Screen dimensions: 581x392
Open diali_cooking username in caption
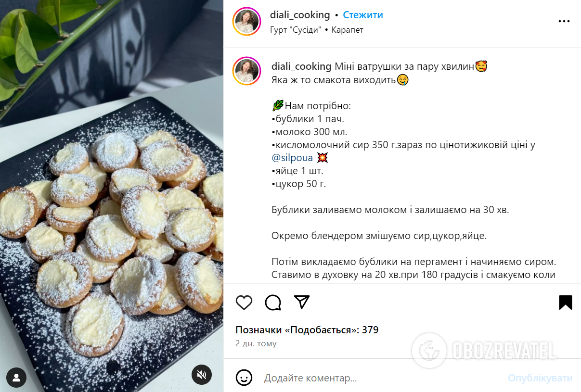(301, 66)
